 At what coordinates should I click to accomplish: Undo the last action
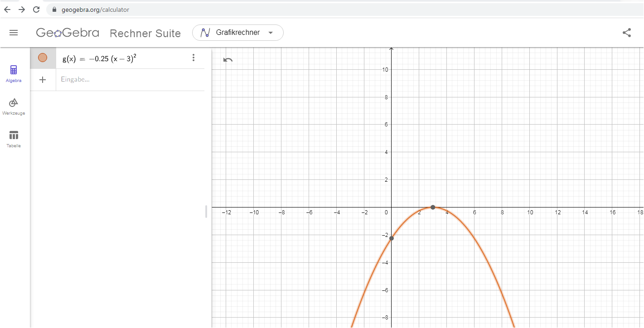tap(228, 60)
